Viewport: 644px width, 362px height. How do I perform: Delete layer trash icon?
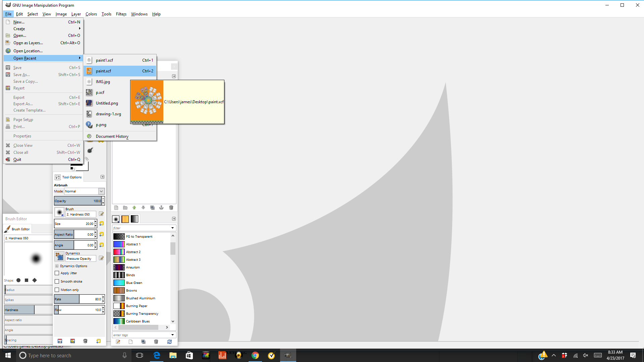click(171, 208)
